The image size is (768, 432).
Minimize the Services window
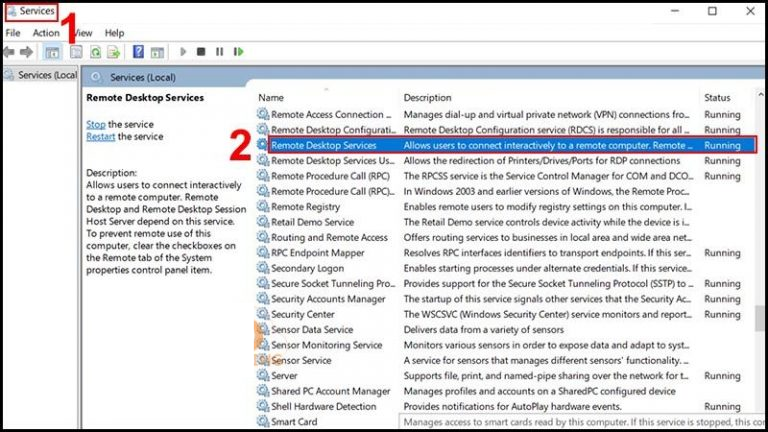click(x=675, y=11)
